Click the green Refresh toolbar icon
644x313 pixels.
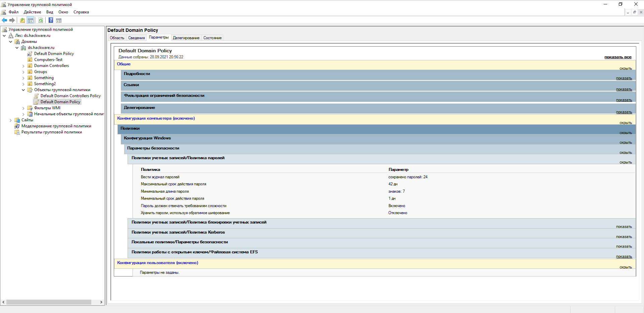tap(41, 20)
